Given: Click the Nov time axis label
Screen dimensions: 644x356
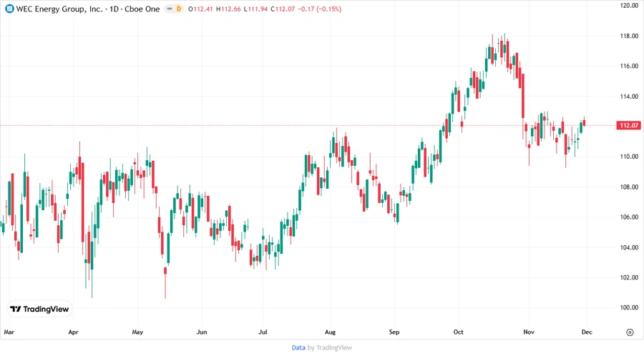Looking at the screenshot, I should [x=529, y=332].
